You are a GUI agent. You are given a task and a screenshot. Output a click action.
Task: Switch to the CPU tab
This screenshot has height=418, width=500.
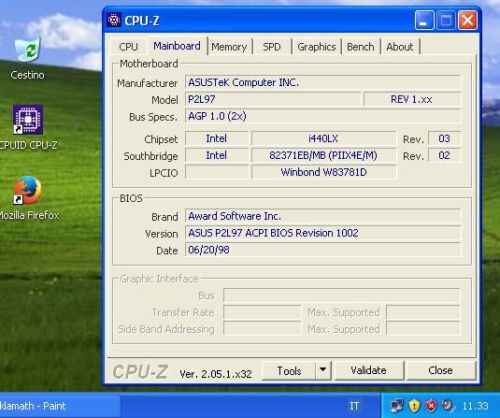point(128,47)
